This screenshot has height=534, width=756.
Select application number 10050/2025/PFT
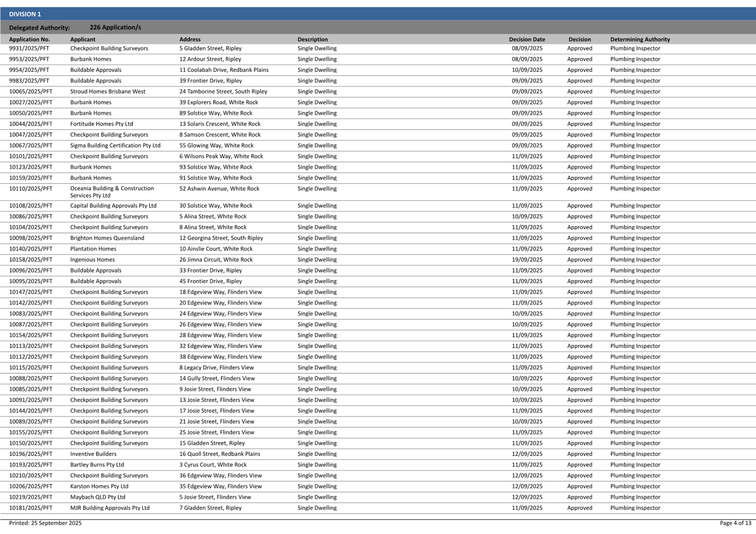point(31,113)
